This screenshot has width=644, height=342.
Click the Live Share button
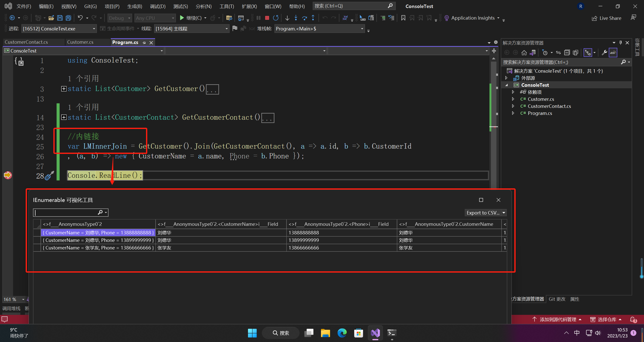(607, 18)
